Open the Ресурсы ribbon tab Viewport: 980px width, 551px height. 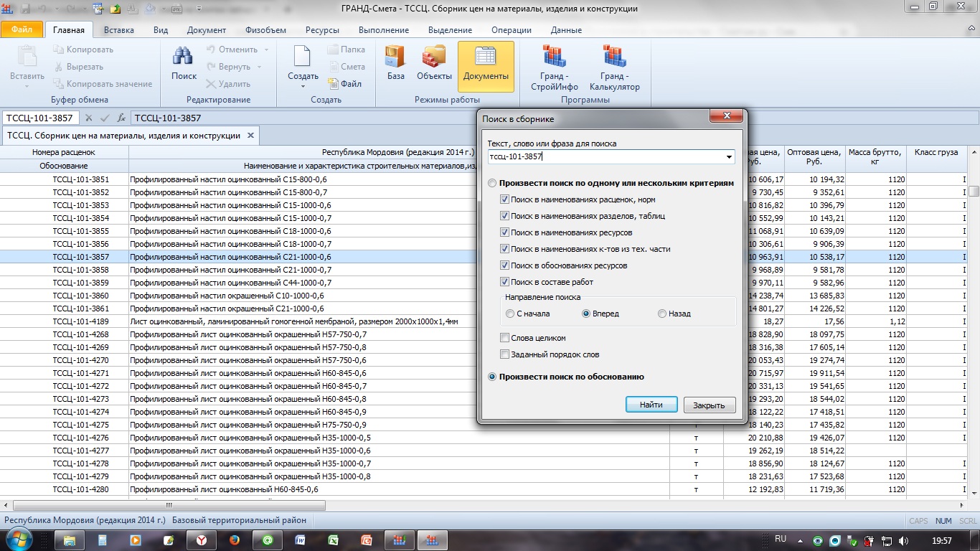321,30
